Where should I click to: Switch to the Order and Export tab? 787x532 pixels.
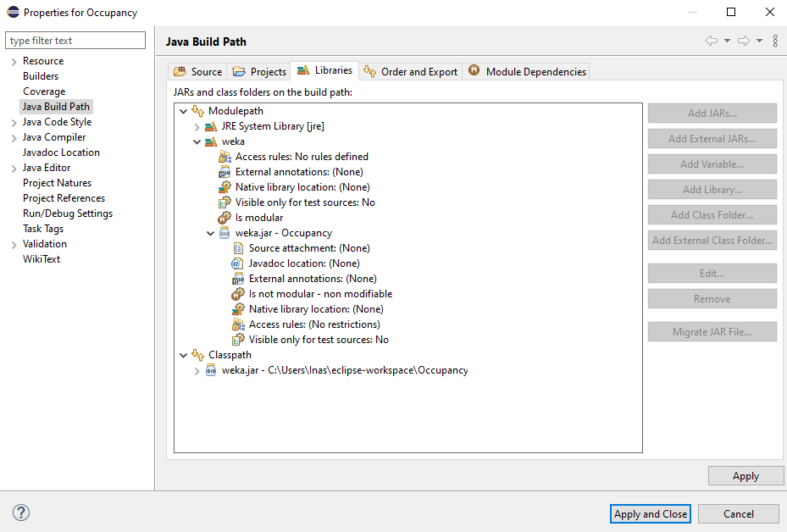click(411, 72)
